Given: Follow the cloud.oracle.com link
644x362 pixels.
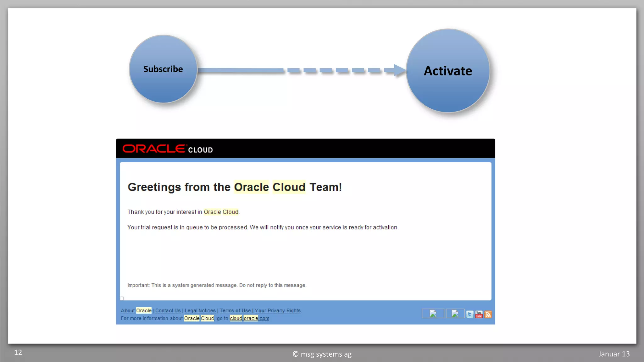Looking at the screenshot, I should [249, 318].
